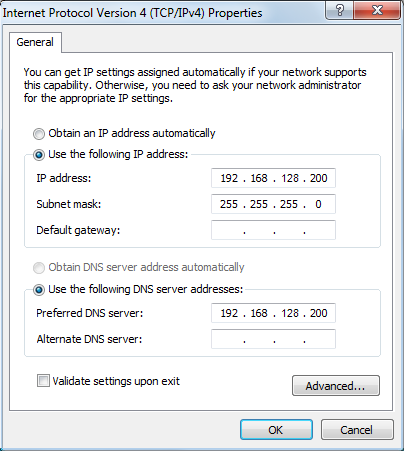Viewport: 404px width, 451px height.
Task: Click the last octet 0 of Subnet mask
Action: point(318,204)
